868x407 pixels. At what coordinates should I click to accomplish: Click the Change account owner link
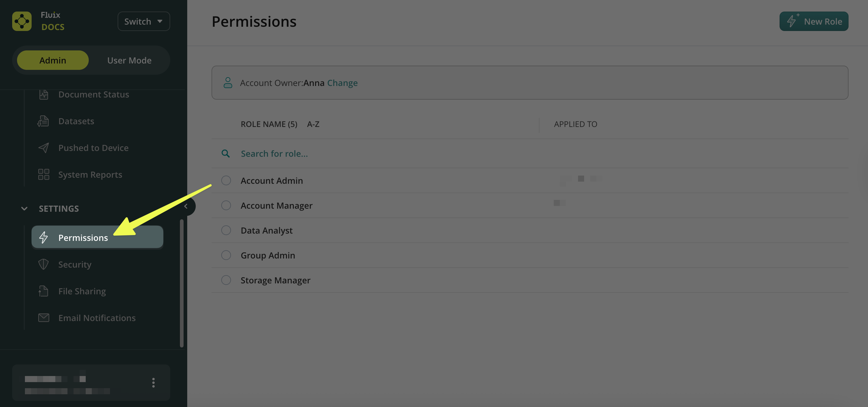pos(342,83)
